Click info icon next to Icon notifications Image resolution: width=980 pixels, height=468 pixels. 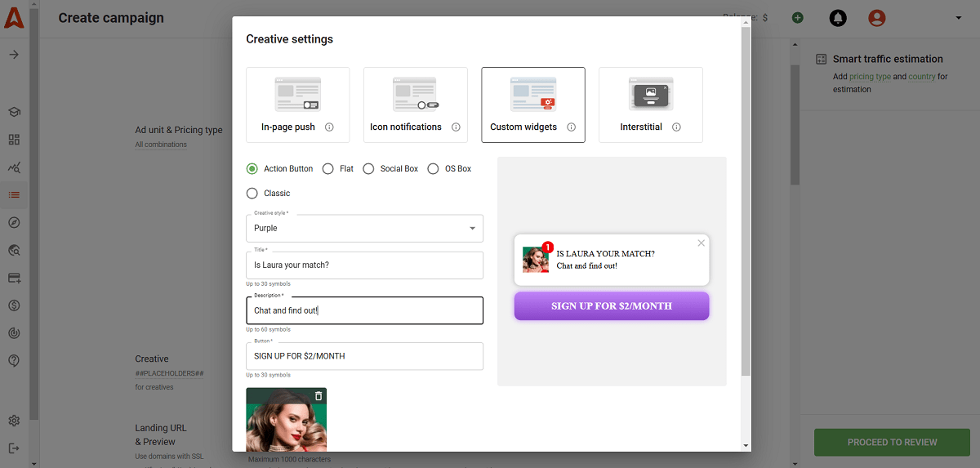[456, 127]
